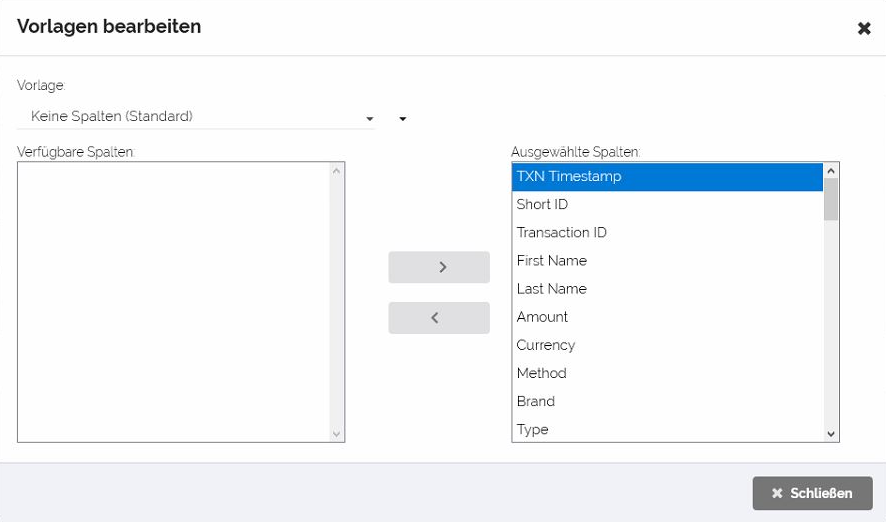Move column right with > button

(x=439, y=267)
